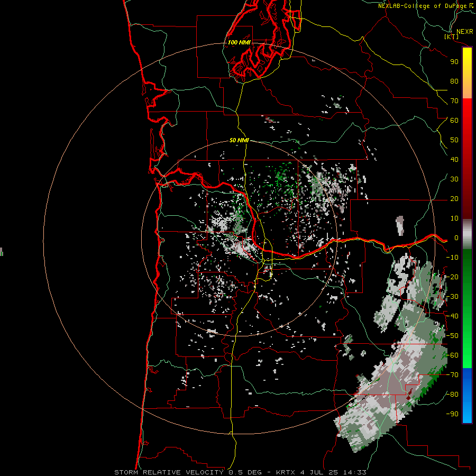Click the 40 value on the velocity scale
This screenshot has height=476, width=476.
point(454,160)
